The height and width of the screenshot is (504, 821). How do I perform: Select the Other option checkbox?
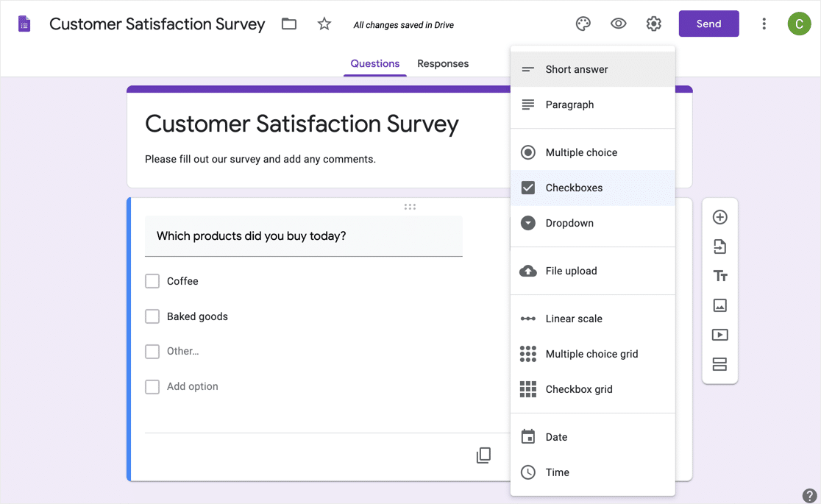152,352
